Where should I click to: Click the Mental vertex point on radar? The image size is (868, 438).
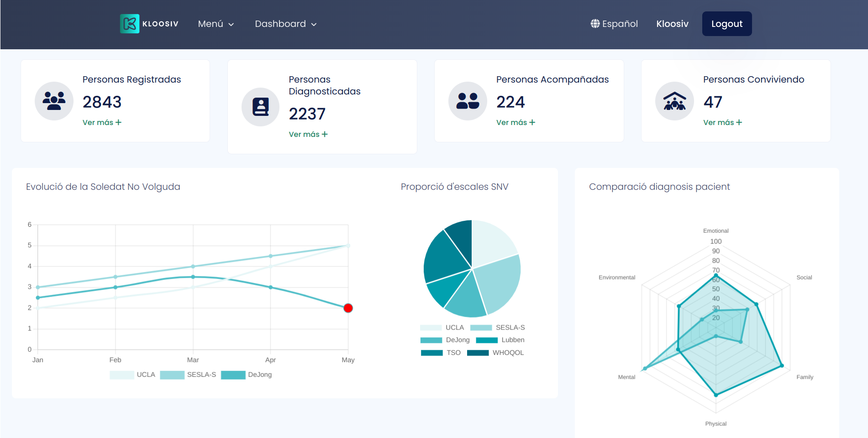(645, 369)
